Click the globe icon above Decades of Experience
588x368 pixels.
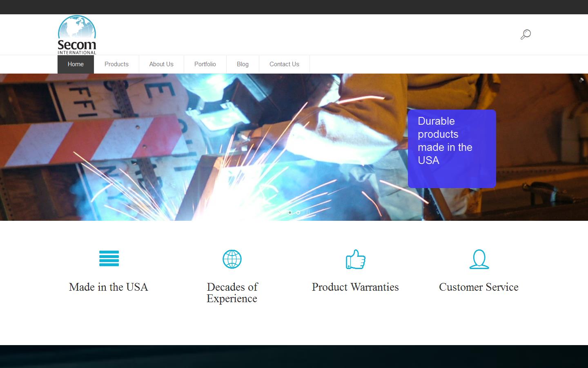pyautogui.click(x=232, y=259)
